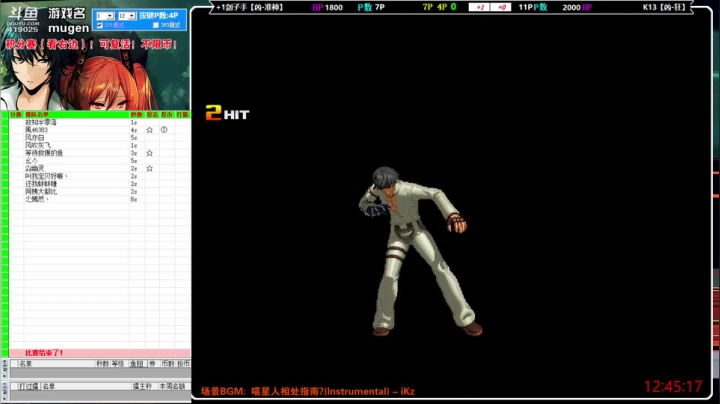Click the +1 white score box in top bar
This screenshot has height=404, width=720.
[479, 7]
